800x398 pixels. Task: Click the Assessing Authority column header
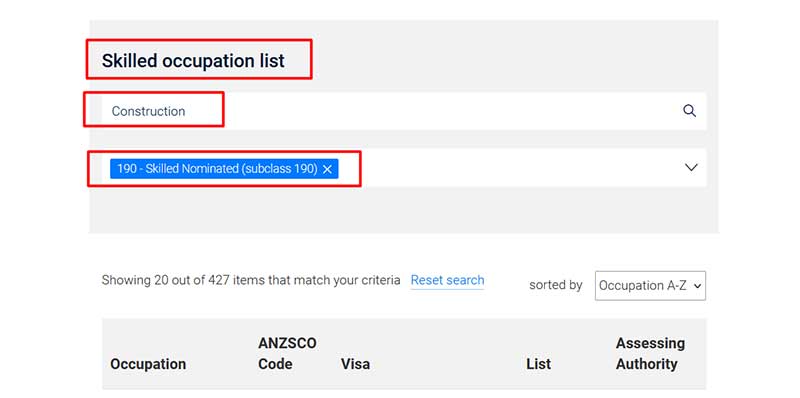[x=650, y=354]
